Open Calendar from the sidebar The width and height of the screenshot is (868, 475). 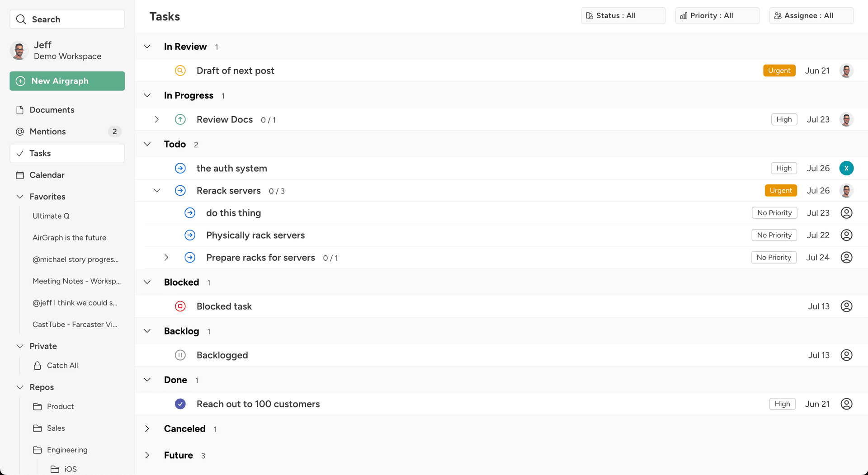pyautogui.click(x=47, y=175)
